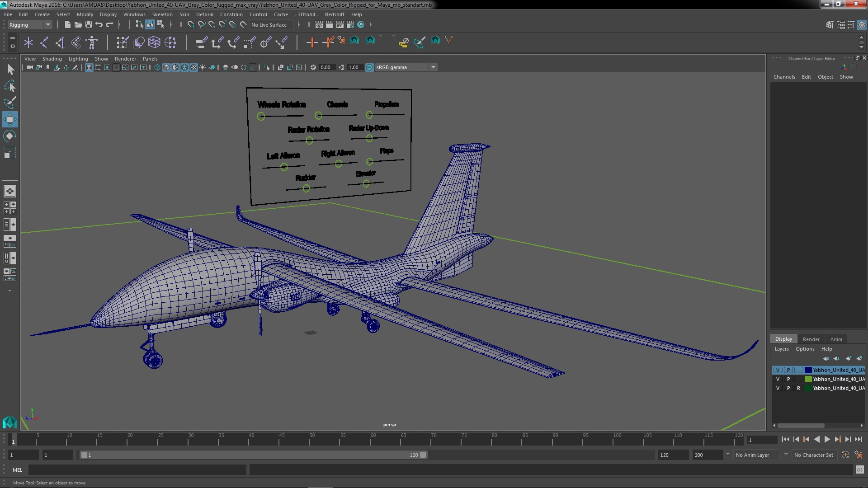The height and width of the screenshot is (488, 868).
Task: Open the Deform menu
Action: (x=204, y=14)
